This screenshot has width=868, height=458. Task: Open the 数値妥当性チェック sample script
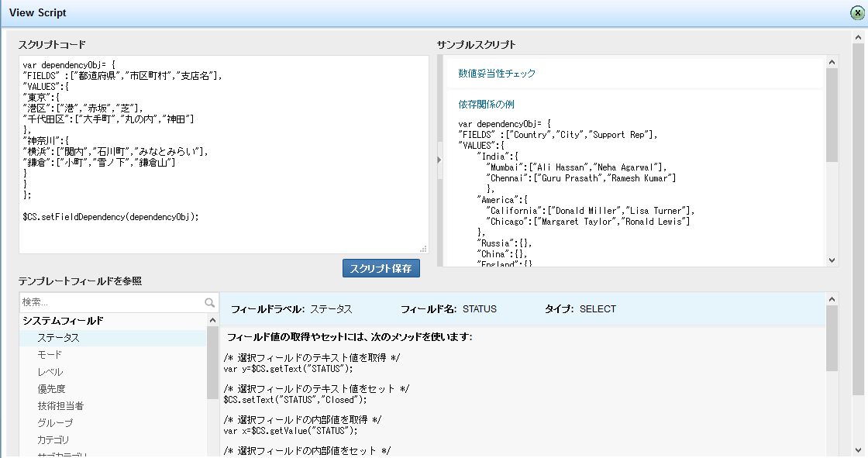497,74
